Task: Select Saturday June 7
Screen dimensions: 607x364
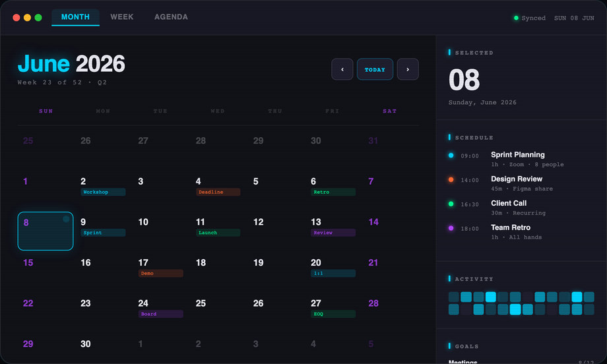Action: coord(371,181)
